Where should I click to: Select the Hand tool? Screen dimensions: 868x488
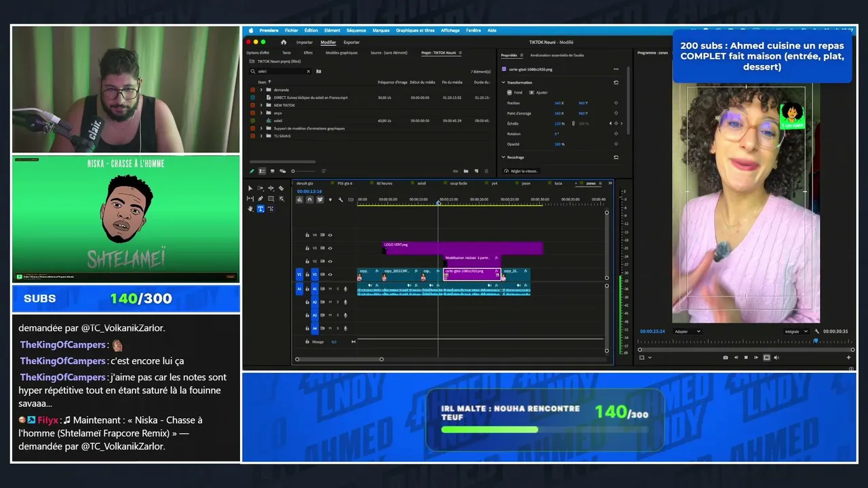click(250, 209)
